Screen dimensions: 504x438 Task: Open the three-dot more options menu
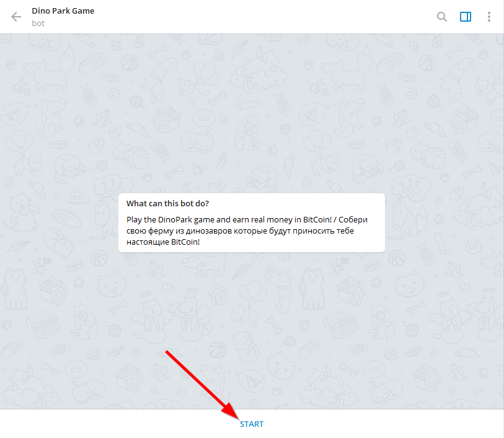click(x=489, y=17)
